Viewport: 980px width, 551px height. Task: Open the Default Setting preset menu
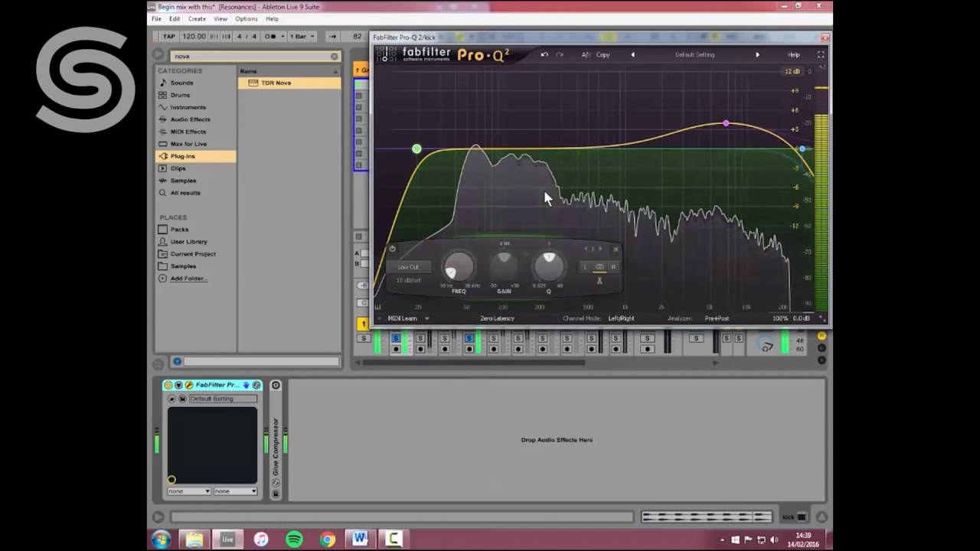coord(694,54)
